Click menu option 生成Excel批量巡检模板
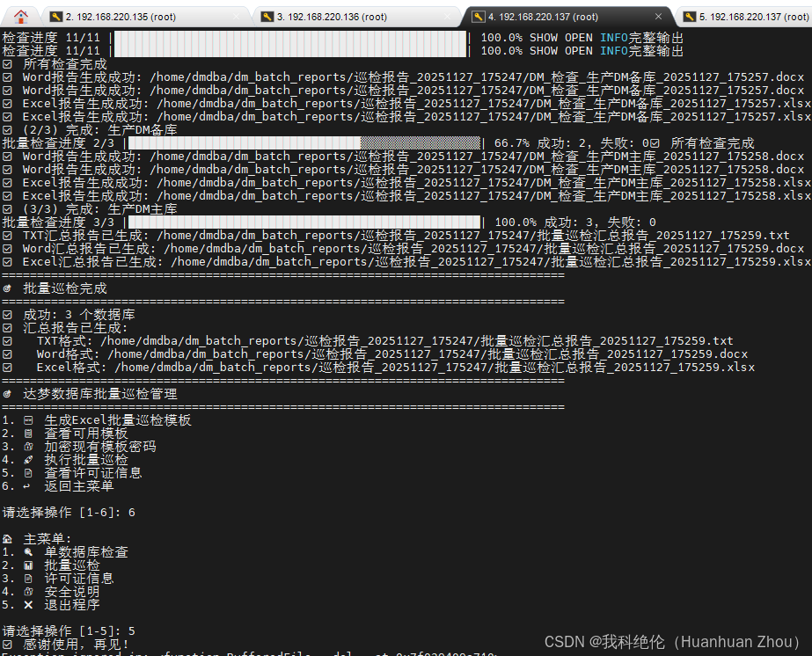Screen dimensions: 812x656 click(x=118, y=420)
